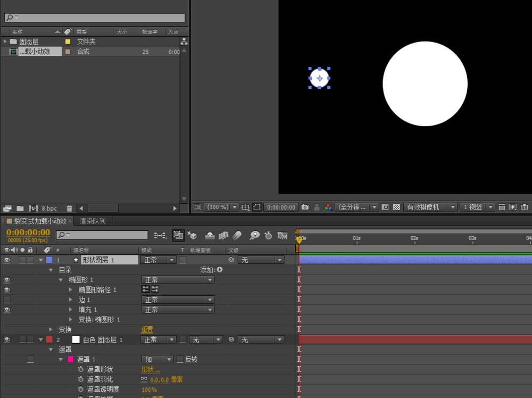Screen dimensions: 532x398
Task: Open the 100% magnification dropdown
Action: click(x=223, y=207)
